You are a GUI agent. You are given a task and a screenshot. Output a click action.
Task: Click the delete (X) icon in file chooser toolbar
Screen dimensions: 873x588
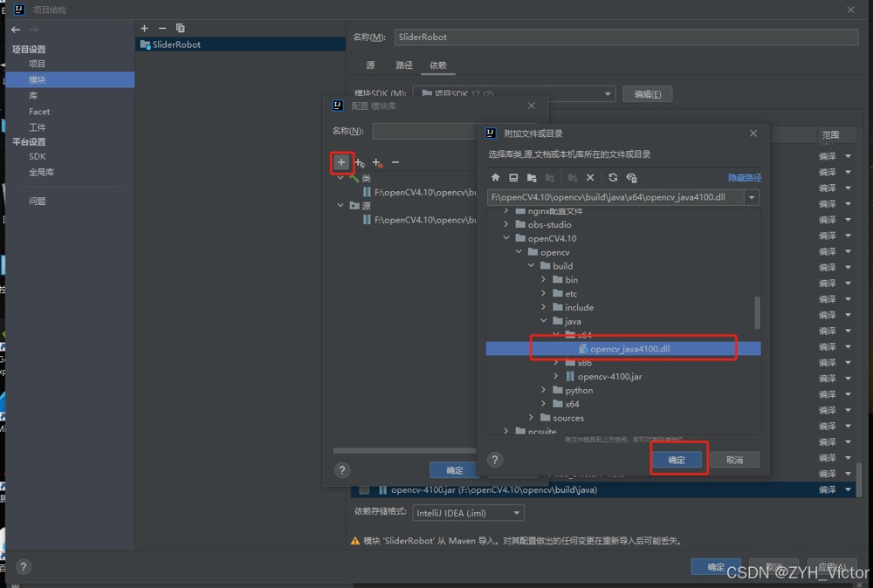coord(590,177)
